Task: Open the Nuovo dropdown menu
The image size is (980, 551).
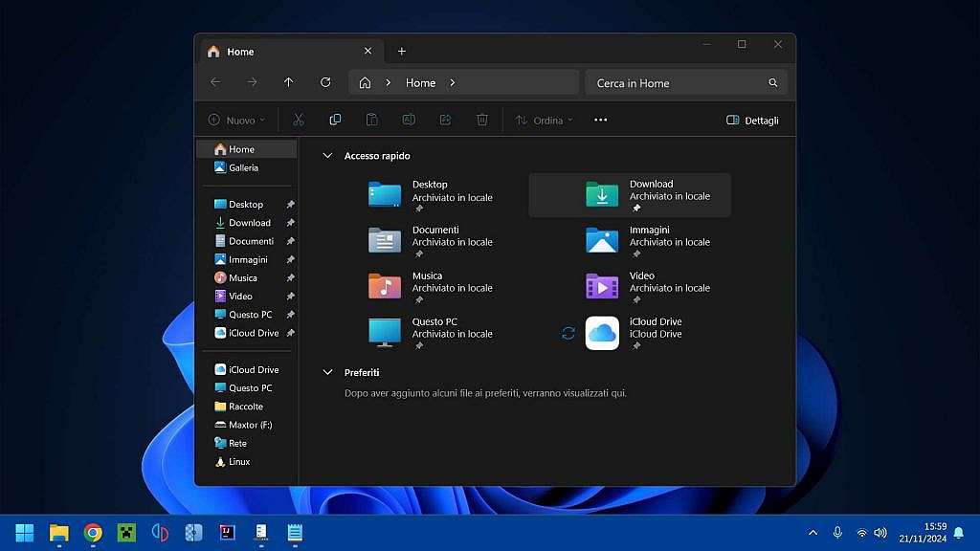Action: [237, 119]
